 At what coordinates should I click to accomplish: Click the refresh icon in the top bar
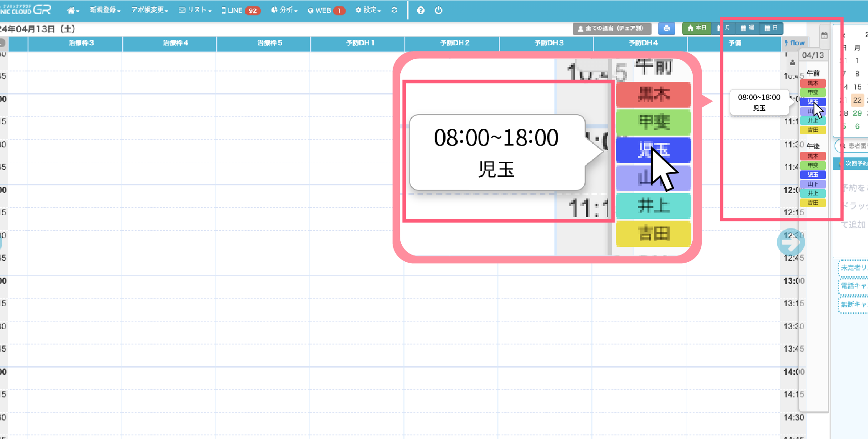(394, 10)
